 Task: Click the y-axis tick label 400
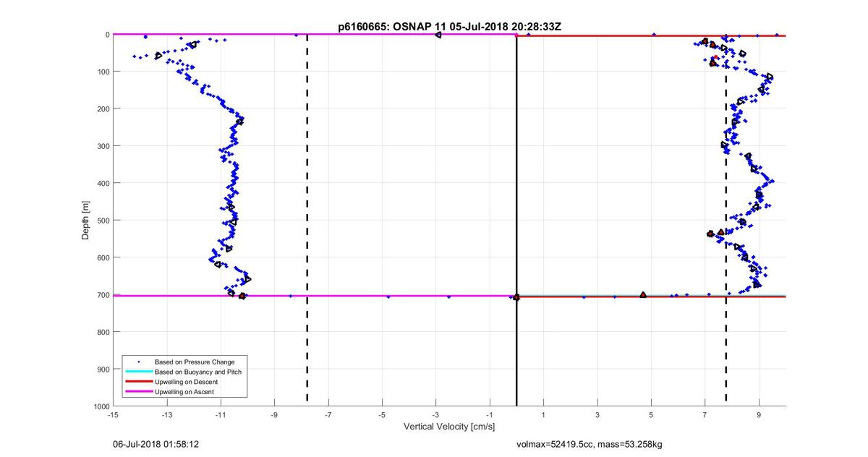click(103, 184)
